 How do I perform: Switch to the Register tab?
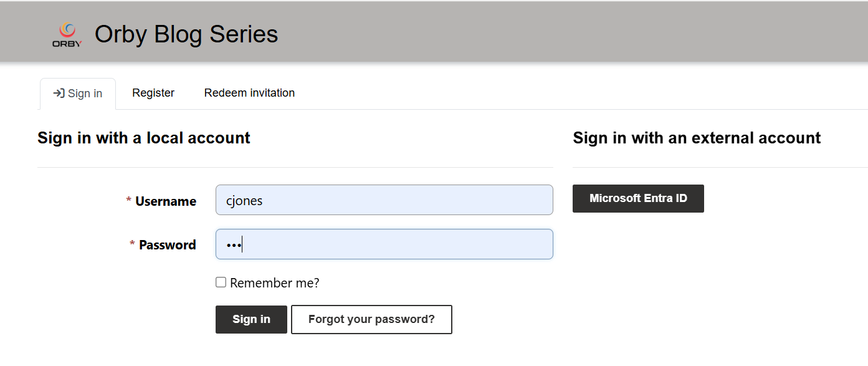point(153,93)
